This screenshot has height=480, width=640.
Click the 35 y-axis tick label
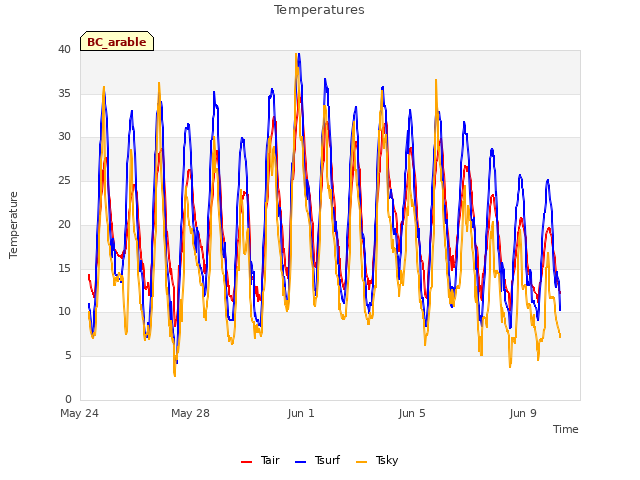click(64, 93)
